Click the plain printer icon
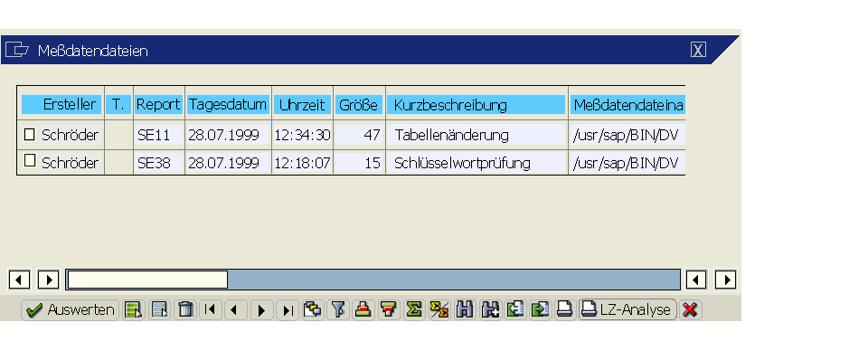This screenshot has height=342, width=868. tap(565, 309)
